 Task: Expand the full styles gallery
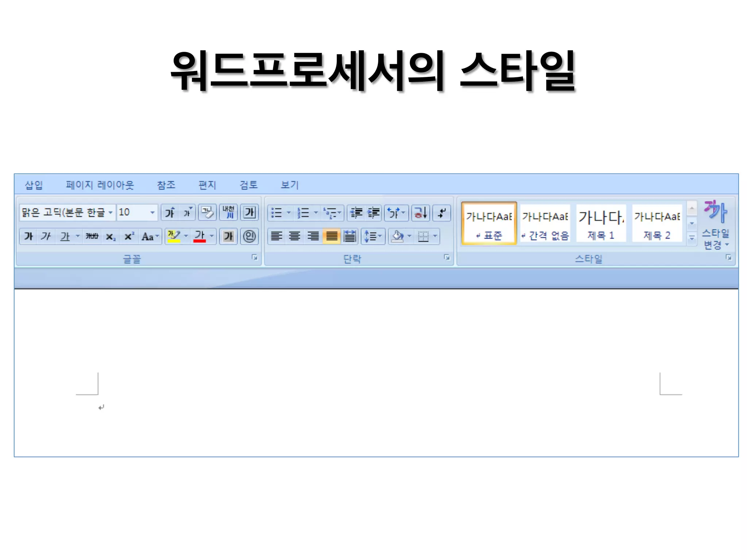[x=692, y=238]
